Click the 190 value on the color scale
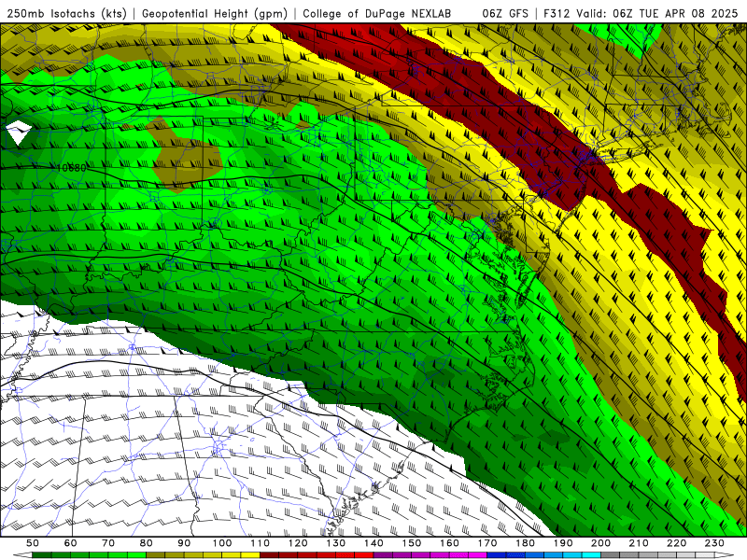This screenshot has height=560, width=747. pos(563,543)
